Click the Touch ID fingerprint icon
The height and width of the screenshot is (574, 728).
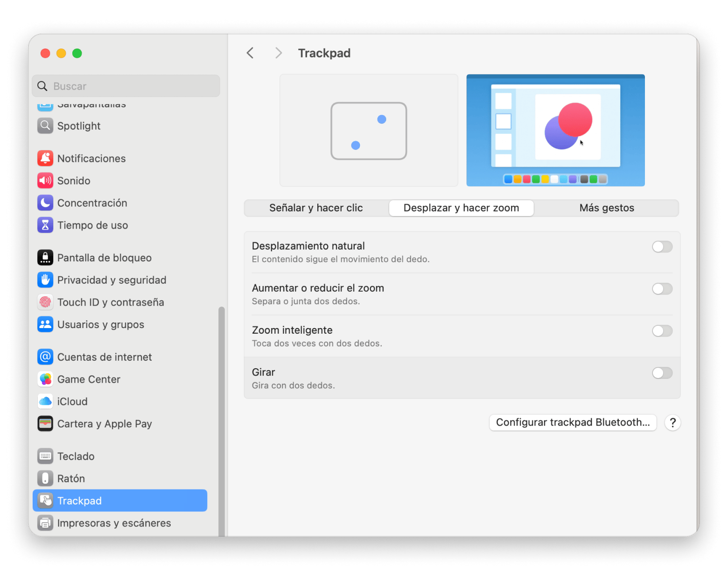pos(45,302)
